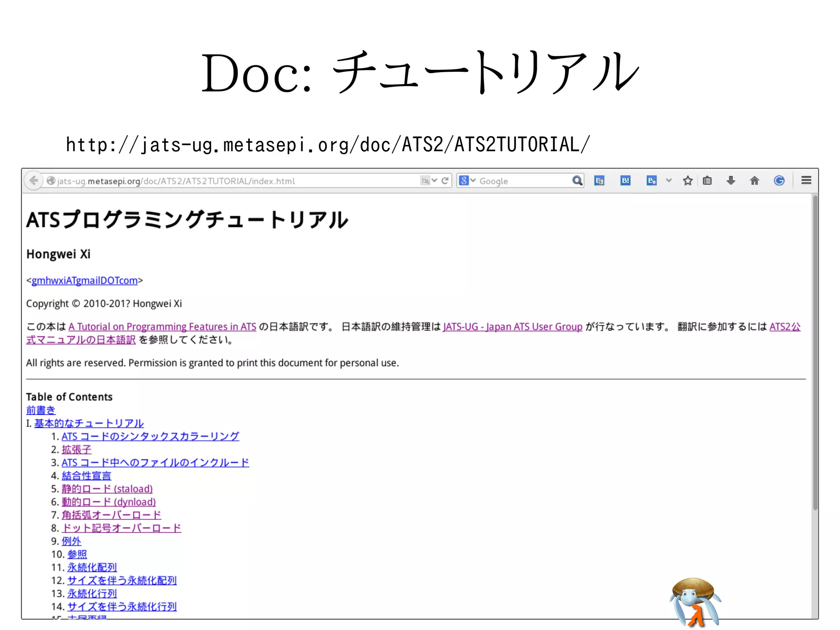Open the 静的ロード (staload) link

coord(107,489)
